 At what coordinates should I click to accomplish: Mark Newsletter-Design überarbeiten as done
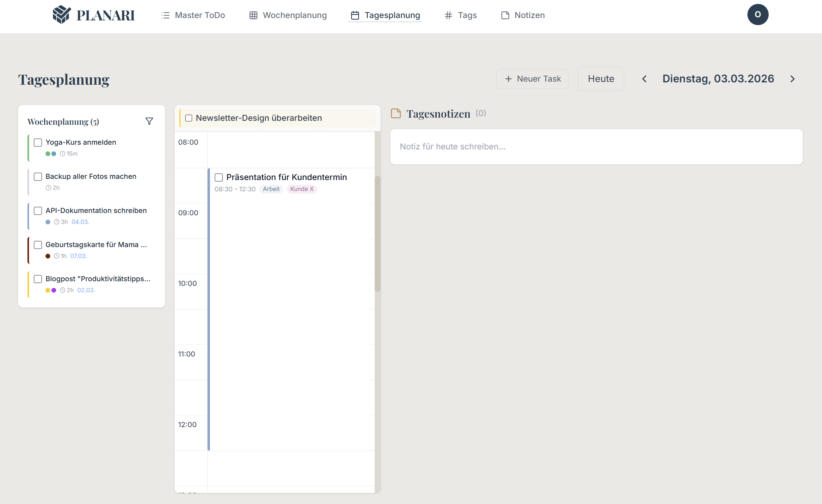(x=189, y=118)
